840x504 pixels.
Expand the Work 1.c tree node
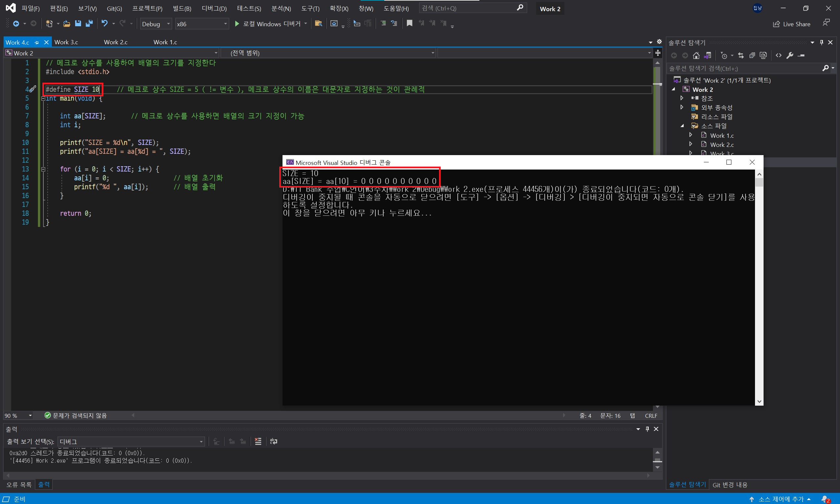coord(690,135)
